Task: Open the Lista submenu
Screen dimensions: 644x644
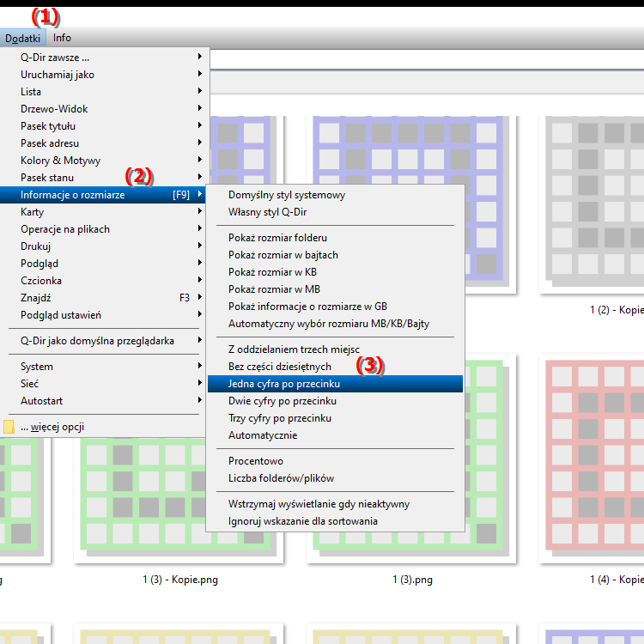Action: (104, 92)
